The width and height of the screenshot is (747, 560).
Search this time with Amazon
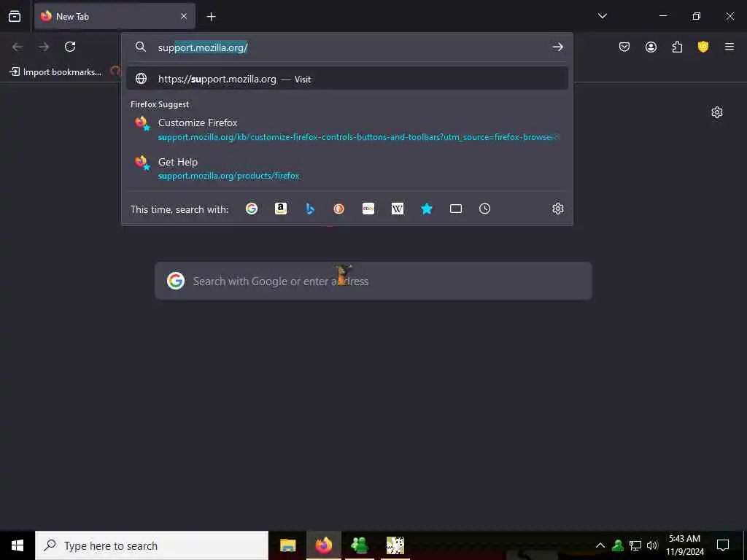281,209
